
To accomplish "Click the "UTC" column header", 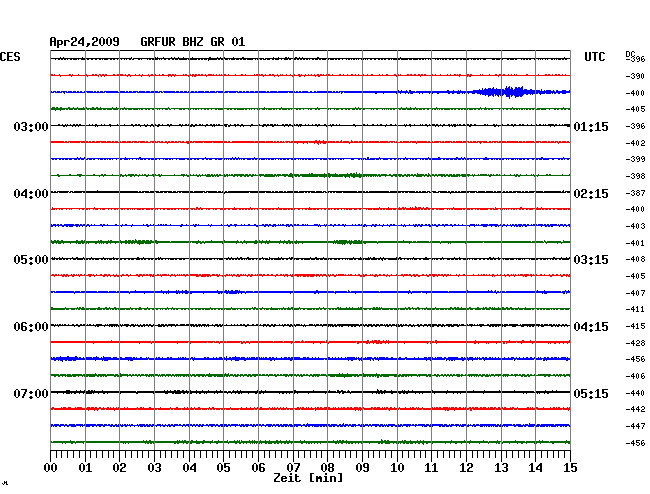I will coord(594,57).
